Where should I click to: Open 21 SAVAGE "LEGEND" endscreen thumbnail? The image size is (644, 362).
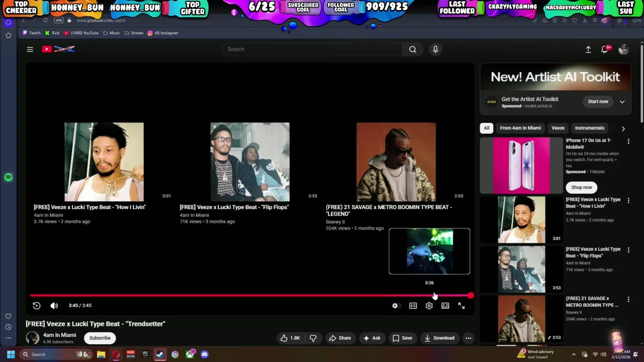coord(396,162)
